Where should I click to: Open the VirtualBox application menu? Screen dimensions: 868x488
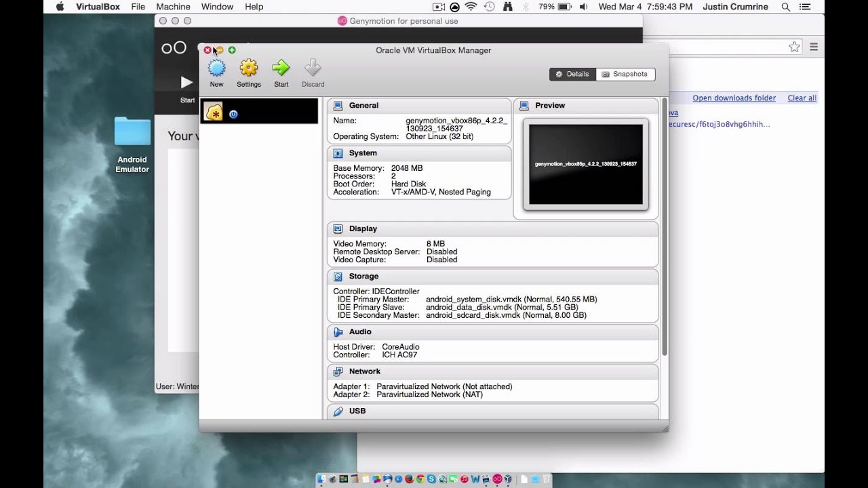(99, 7)
